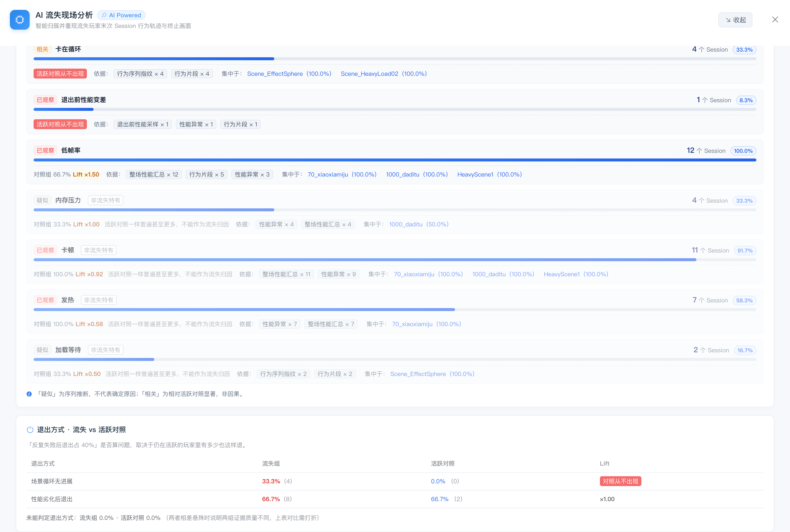Click 活跃对照从不出现 badge in 卡在循环 row
This screenshot has height=532, width=790.
[60, 74]
